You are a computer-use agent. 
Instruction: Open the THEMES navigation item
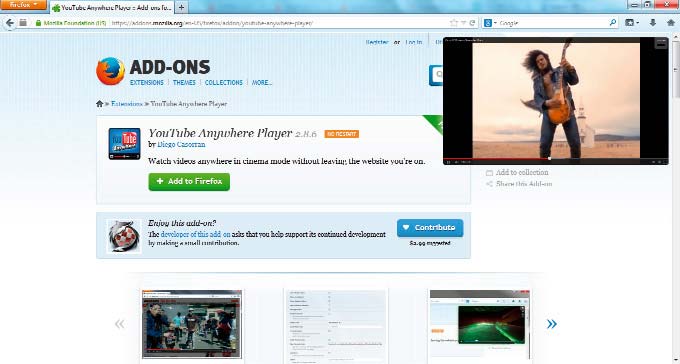pos(184,82)
